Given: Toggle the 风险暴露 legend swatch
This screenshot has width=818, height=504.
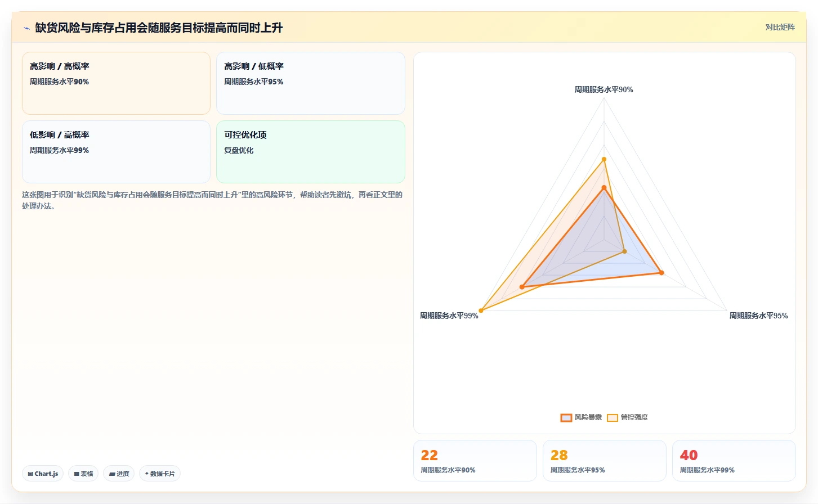Looking at the screenshot, I should (x=566, y=417).
